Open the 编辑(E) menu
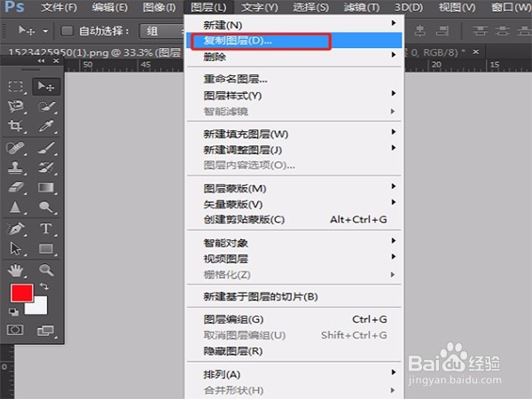Viewport: 532px width, 399px height. click(110, 7)
